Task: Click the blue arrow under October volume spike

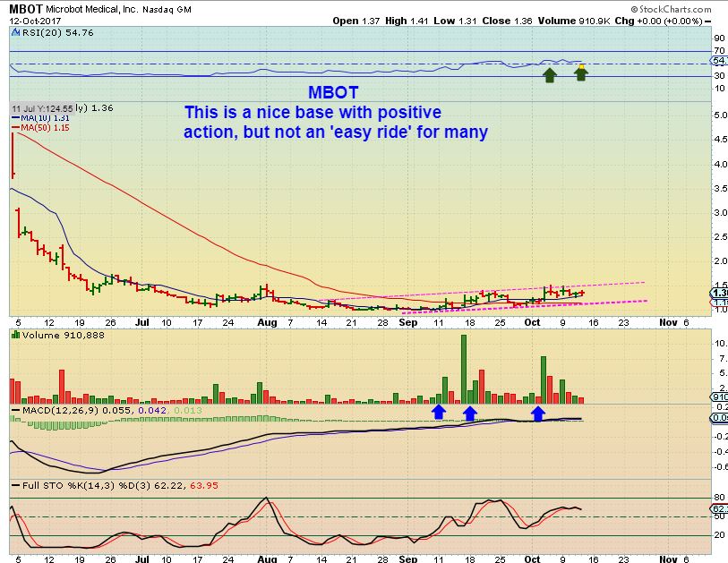Action: coord(538,412)
